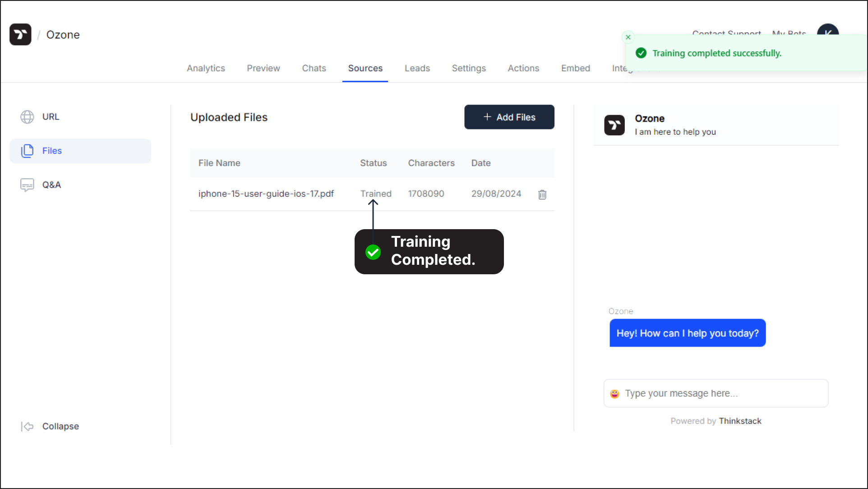868x489 pixels.
Task: Dismiss the training completed notification
Action: point(628,37)
